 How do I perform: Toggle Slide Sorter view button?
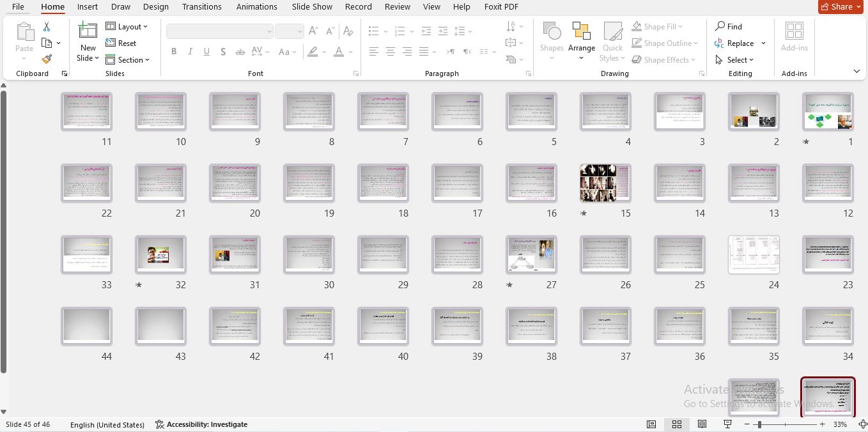[677, 424]
